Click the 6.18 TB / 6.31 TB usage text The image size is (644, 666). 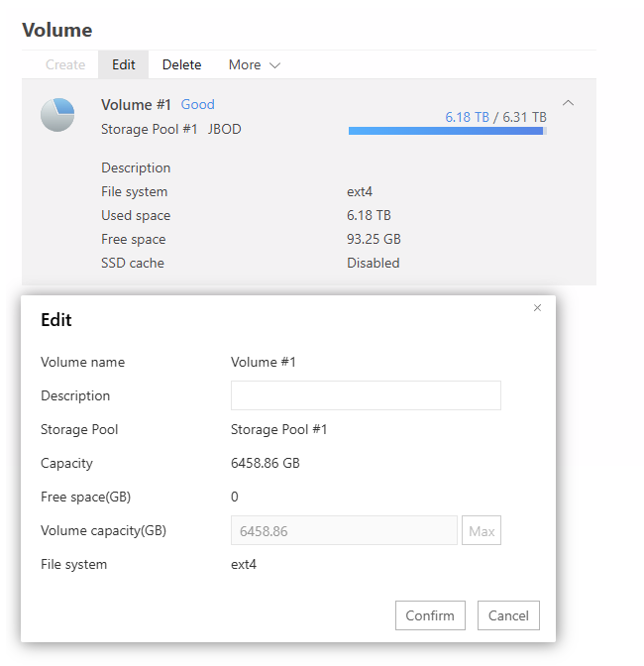(x=495, y=117)
